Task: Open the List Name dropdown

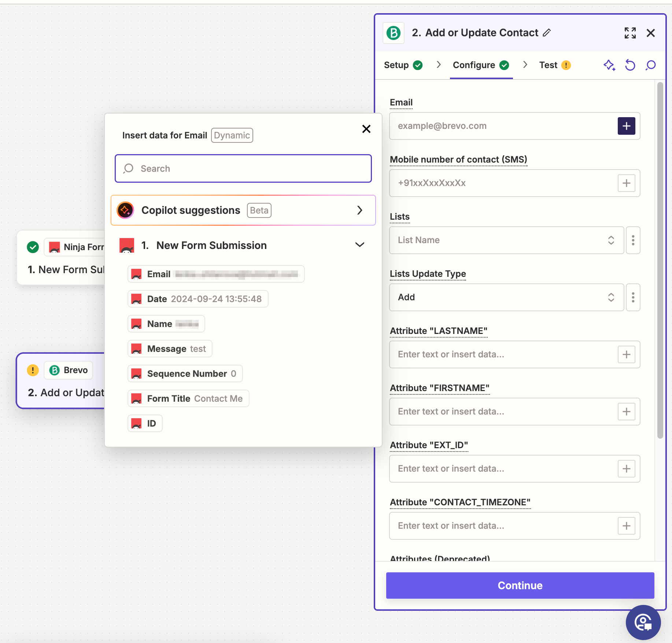Action: 506,240
